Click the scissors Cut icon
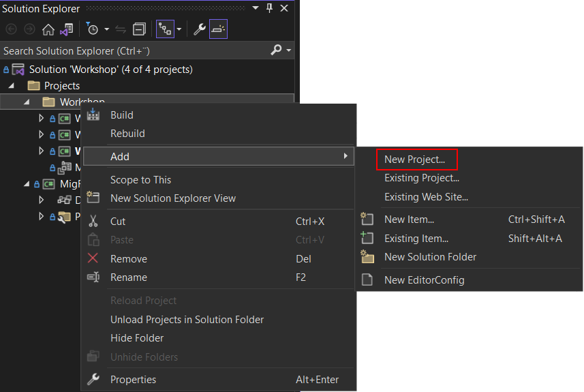Viewport: 584px width, 392px height. pos(93,221)
